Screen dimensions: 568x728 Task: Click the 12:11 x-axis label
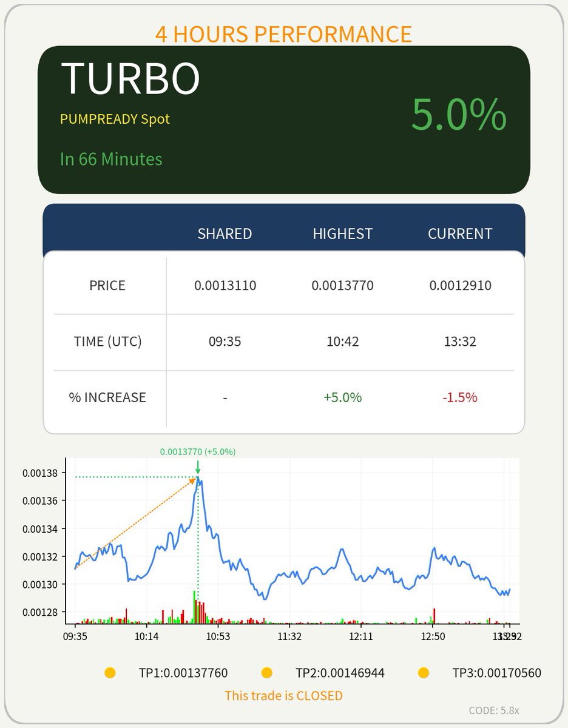[x=361, y=636]
